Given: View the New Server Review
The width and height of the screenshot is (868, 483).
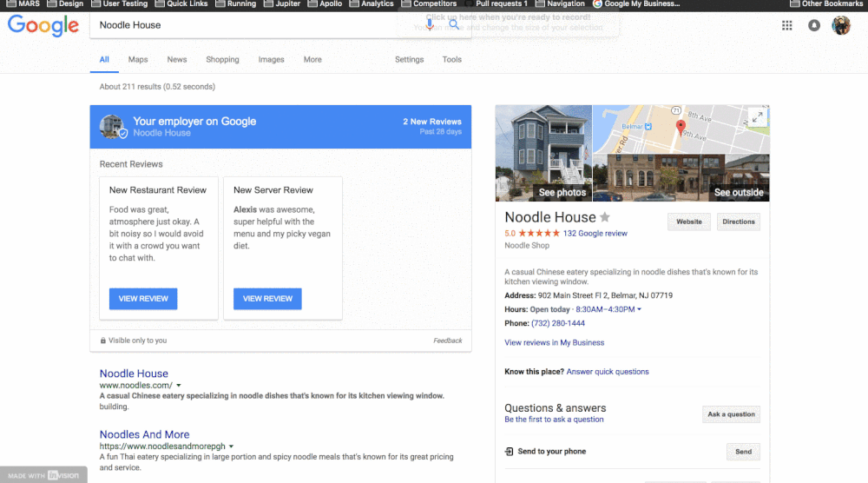Looking at the screenshot, I should point(267,299).
